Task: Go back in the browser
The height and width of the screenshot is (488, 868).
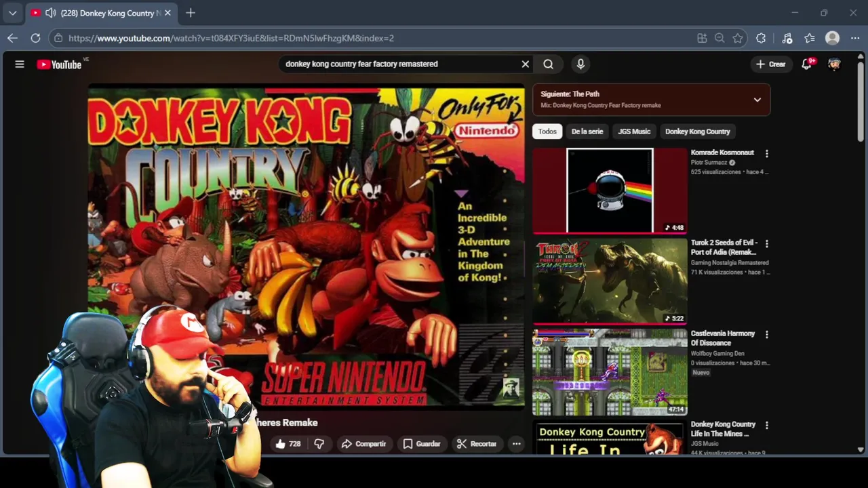Action: tap(12, 38)
